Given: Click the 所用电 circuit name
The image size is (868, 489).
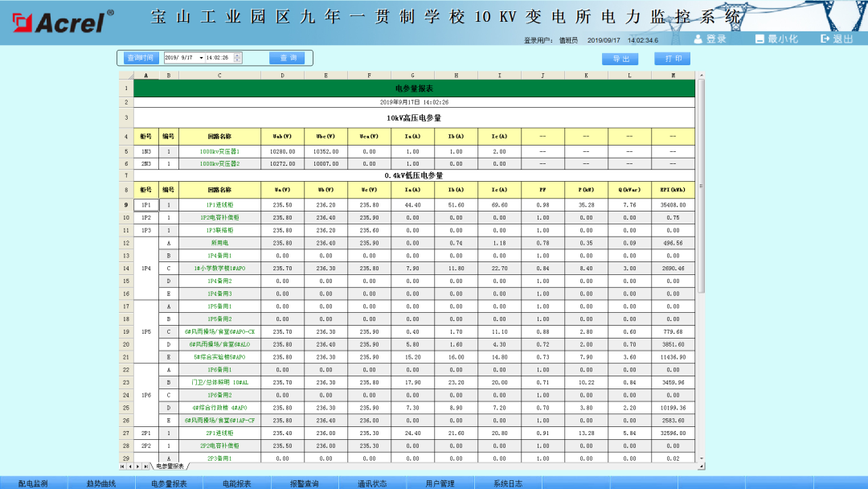Looking at the screenshot, I should pyautogui.click(x=219, y=243).
